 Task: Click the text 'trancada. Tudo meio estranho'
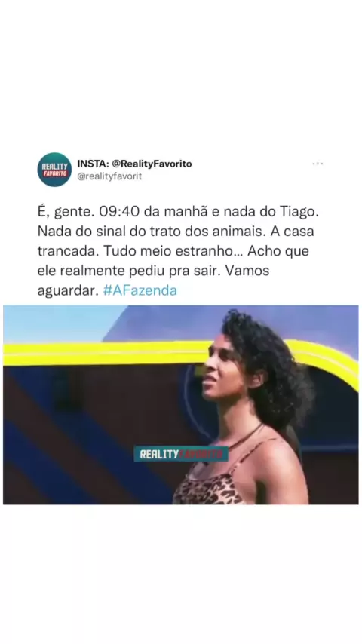pyautogui.click(x=135, y=251)
